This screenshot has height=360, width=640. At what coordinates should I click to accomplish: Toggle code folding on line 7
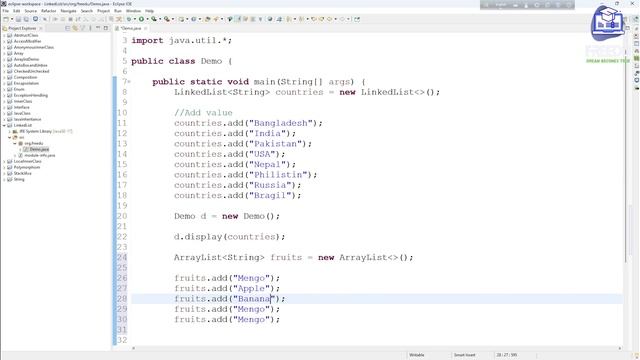[129, 82]
